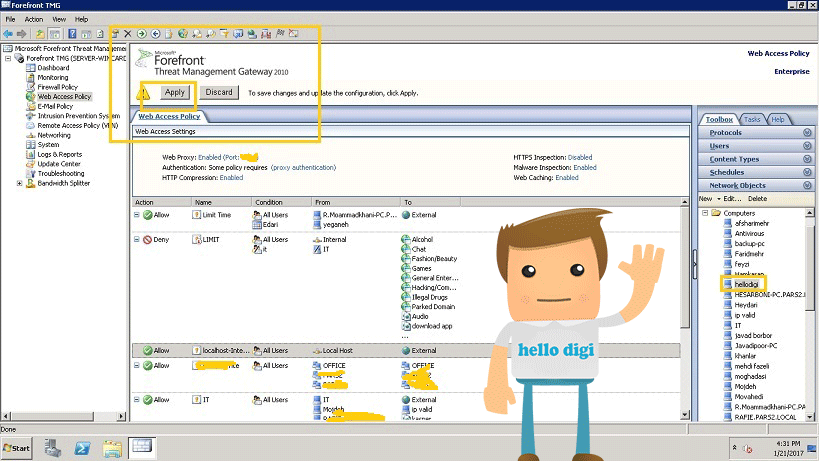The image size is (819, 461).
Task: Expand the Content Types section chevron
Action: (x=808, y=159)
